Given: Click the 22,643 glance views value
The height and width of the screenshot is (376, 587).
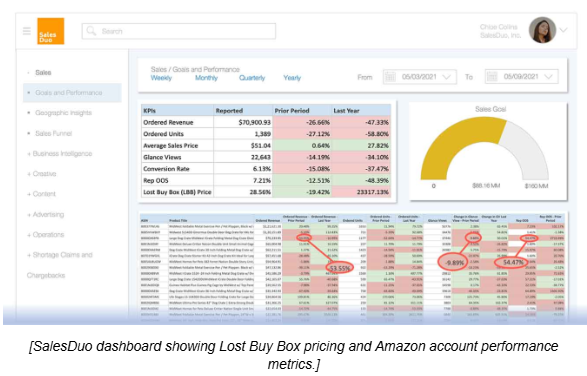Looking at the screenshot, I should pos(261,157).
